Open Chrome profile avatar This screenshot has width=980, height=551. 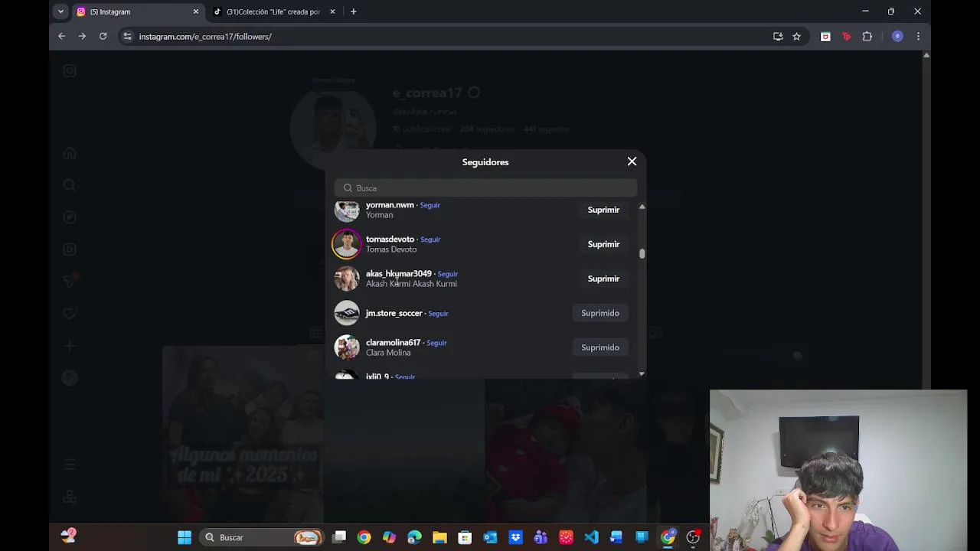click(x=897, y=36)
